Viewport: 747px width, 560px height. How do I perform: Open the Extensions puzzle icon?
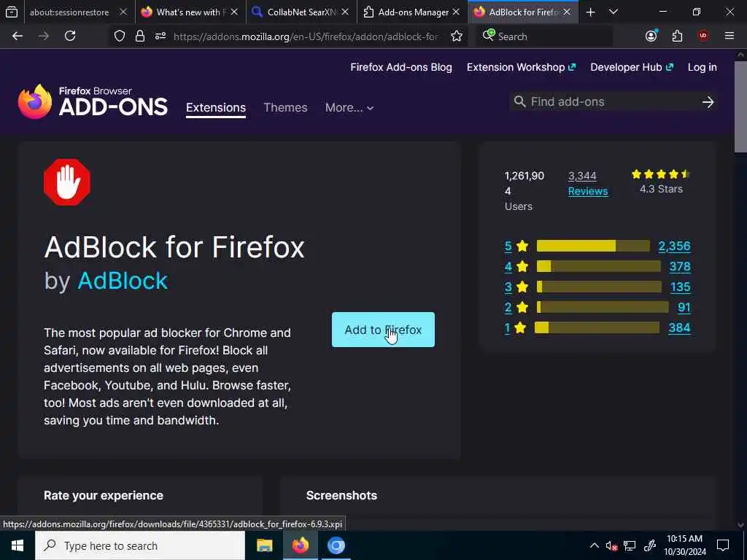[x=678, y=36]
